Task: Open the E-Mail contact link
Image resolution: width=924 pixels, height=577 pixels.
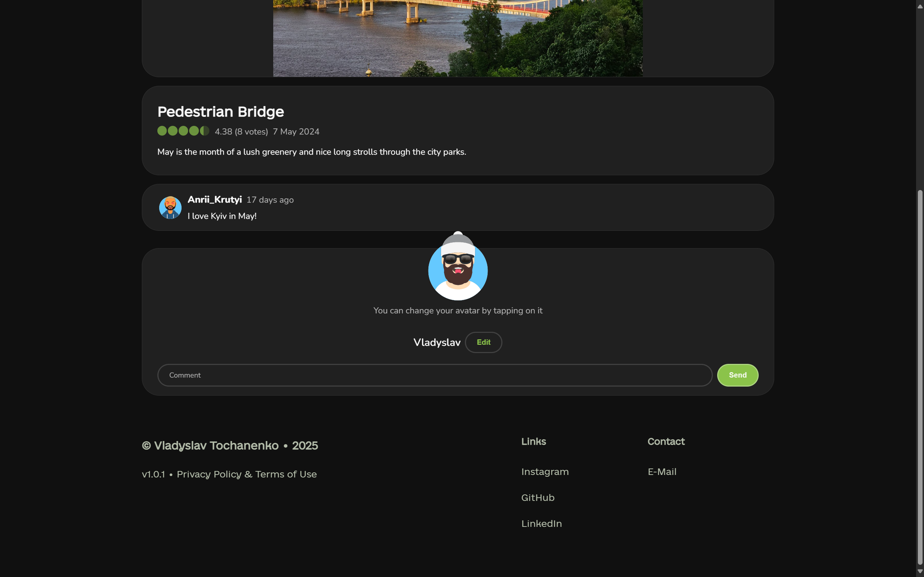Action: (x=662, y=472)
